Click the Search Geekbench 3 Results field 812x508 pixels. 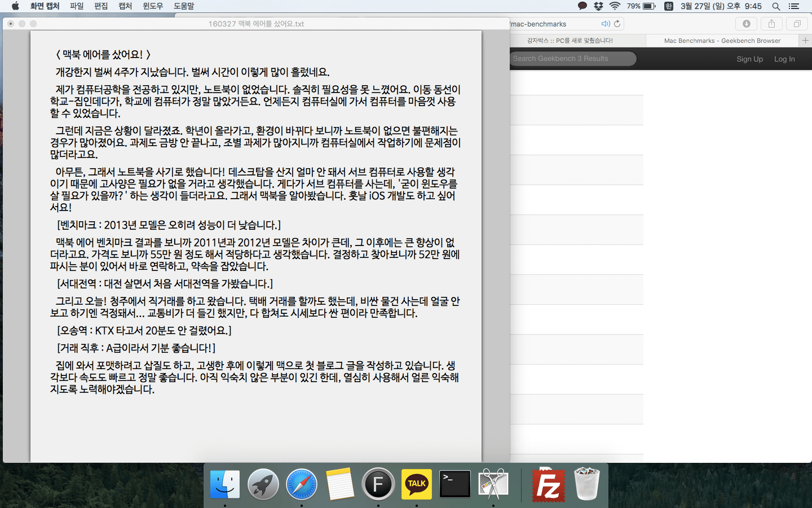[x=572, y=59]
